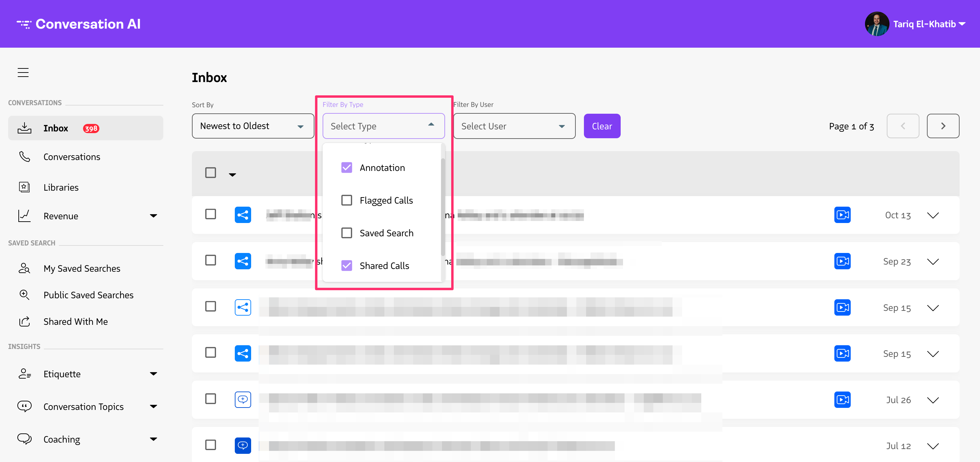Viewport: 980px width, 462px height.
Task: Click the annotation icon on the Jul 26 row
Action: [243, 399]
